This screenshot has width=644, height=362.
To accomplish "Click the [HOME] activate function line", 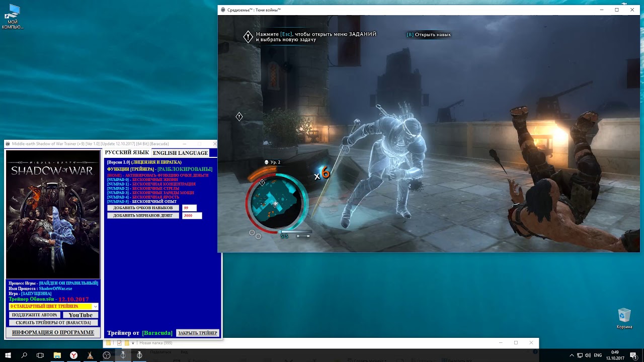I will click(x=157, y=175).
